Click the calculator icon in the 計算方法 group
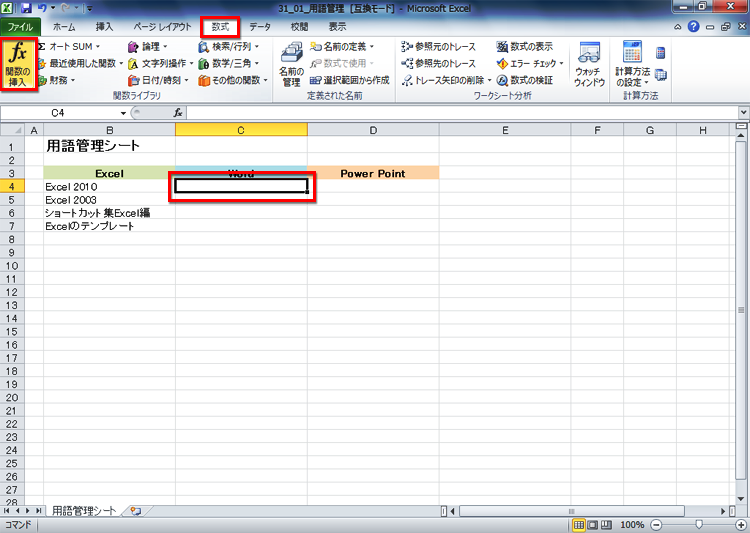Image resolution: width=750 pixels, height=533 pixels. click(661, 53)
